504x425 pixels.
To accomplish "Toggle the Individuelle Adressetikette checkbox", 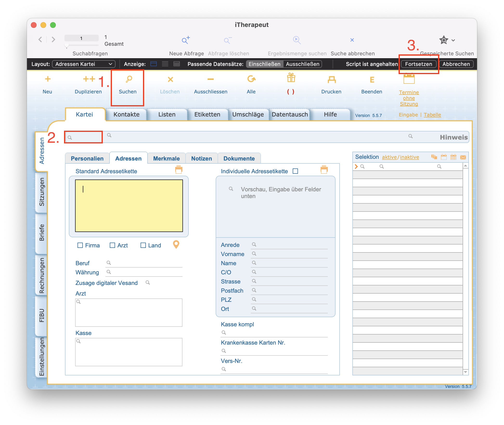I will click(295, 171).
